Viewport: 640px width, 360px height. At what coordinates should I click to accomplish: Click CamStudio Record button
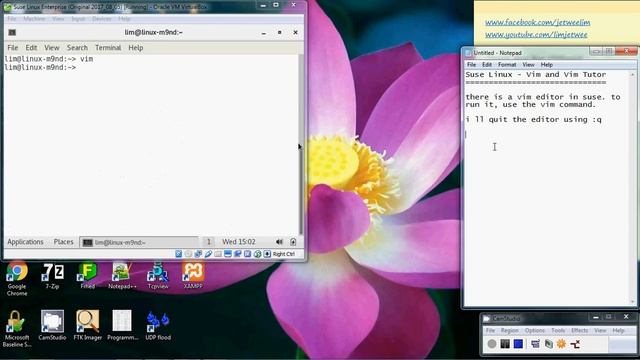coord(492,344)
